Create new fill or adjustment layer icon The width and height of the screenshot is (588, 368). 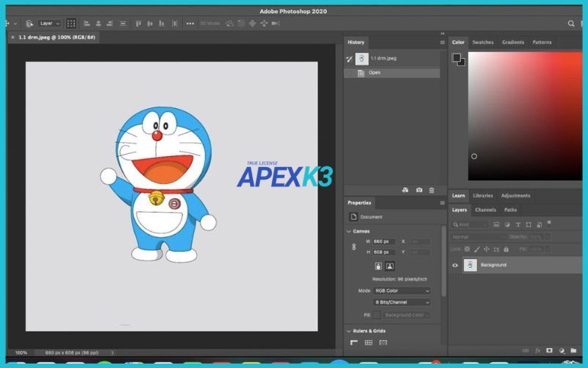point(562,350)
